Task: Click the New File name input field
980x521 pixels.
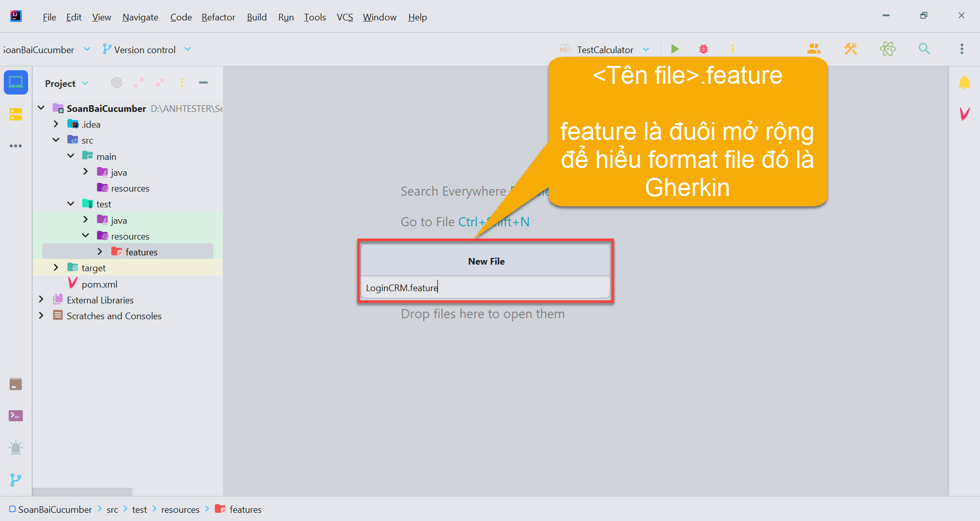Action: [x=485, y=288]
